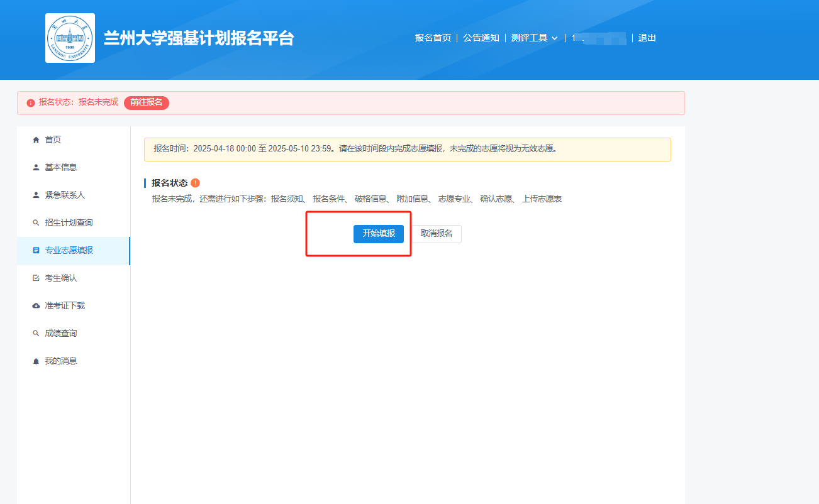Open 报名首页 in the top navigation
Screen dimensions: 819x504
click(433, 38)
